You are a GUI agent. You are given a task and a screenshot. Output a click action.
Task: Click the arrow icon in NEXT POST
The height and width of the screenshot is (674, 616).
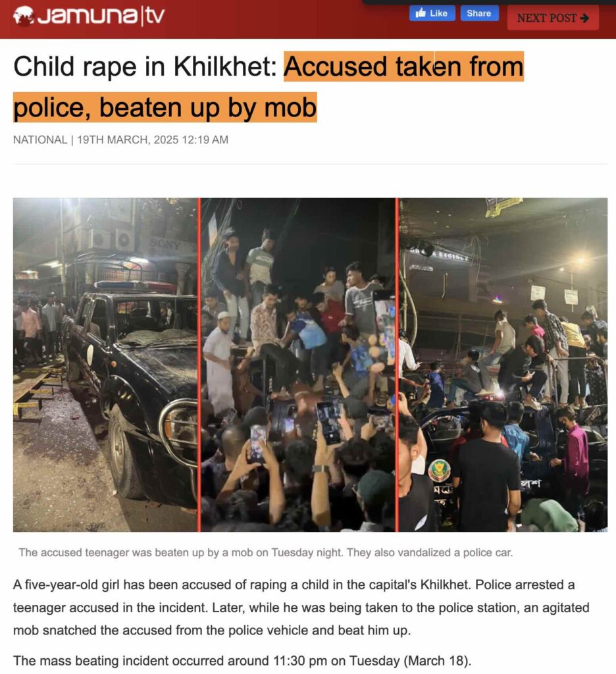click(584, 18)
